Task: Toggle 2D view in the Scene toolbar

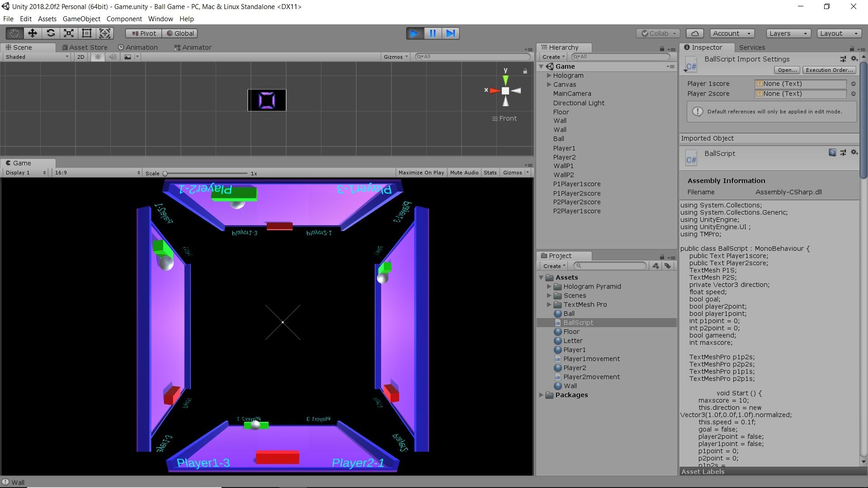Action: [80, 56]
